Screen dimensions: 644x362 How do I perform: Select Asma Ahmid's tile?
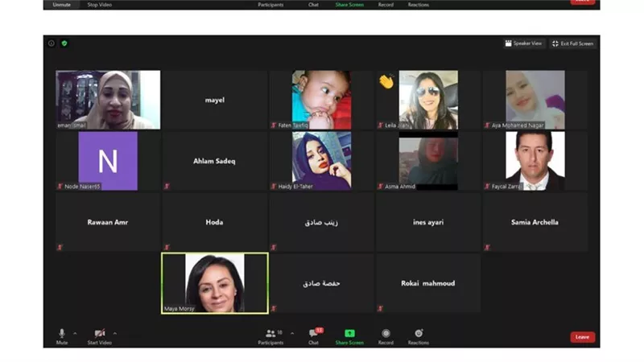(x=428, y=161)
